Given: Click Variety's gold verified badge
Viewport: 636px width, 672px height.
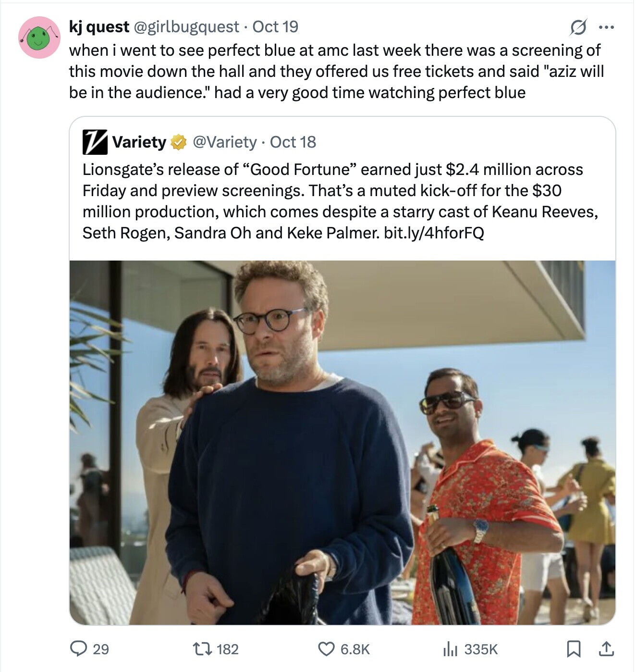Looking at the screenshot, I should [x=179, y=142].
